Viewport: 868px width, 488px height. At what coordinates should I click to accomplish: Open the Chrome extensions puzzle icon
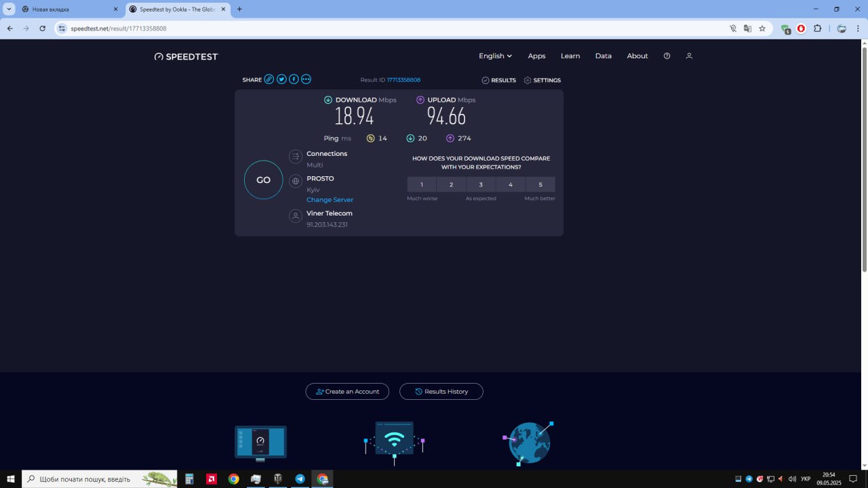[817, 28]
